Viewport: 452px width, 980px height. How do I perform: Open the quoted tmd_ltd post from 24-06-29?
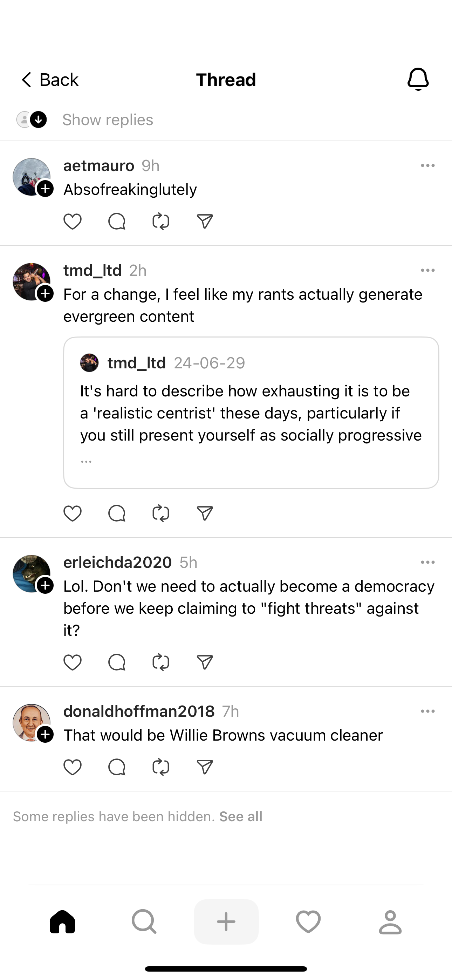pyautogui.click(x=251, y=413)
